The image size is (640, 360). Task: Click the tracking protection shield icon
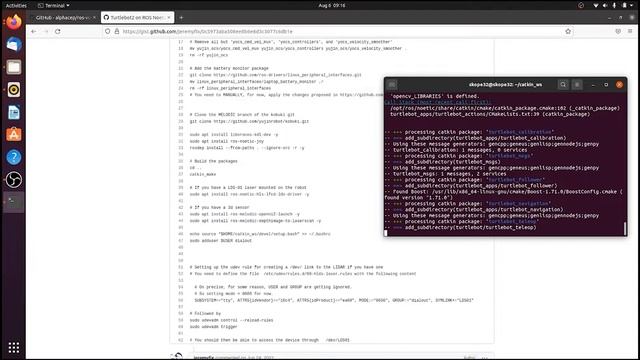107,31
